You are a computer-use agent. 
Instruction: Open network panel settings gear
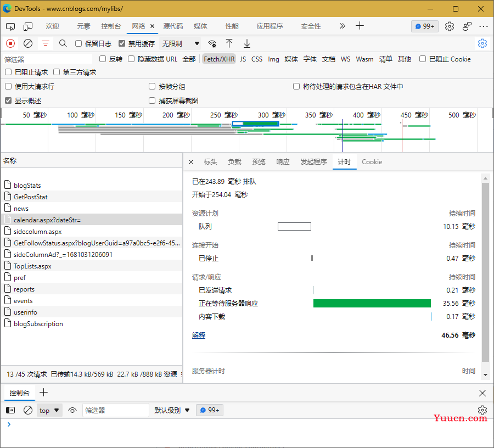(x=482, y=43)
